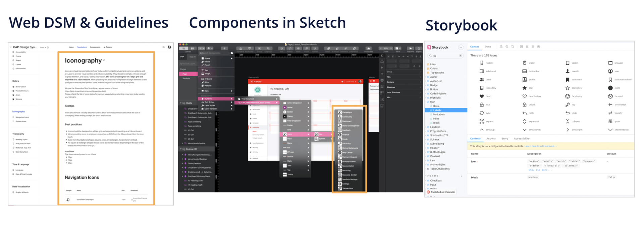
Task: Open the Web DSM search magnifier
Action: click(164, 47)
